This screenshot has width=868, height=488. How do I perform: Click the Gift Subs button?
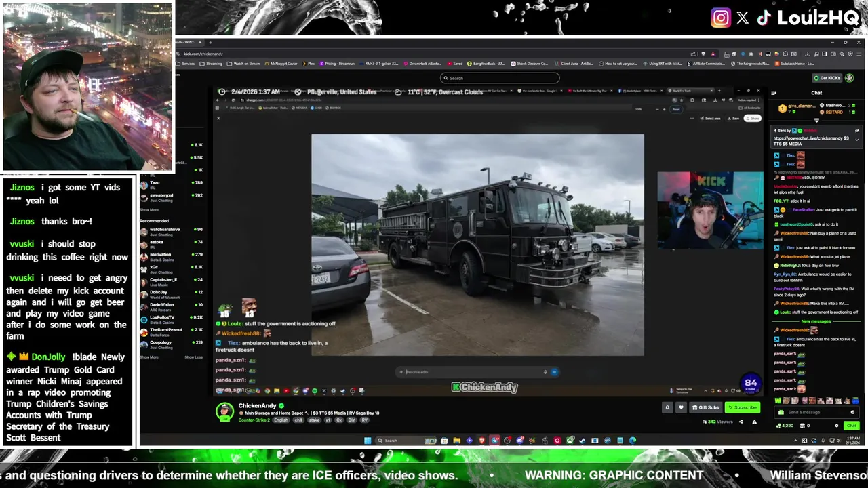tap(706, 407)
